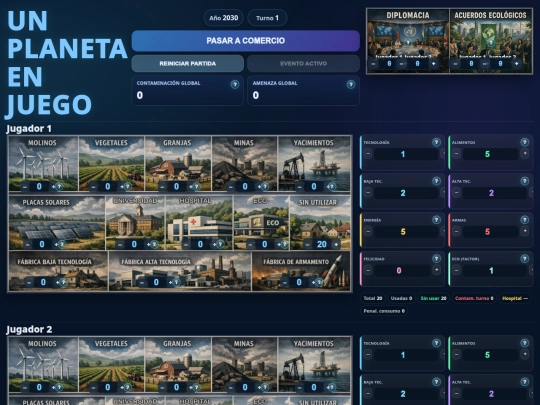Decrease Jugador 1 Granjas count
The image size is (540, 405).
tap(162, 187)
